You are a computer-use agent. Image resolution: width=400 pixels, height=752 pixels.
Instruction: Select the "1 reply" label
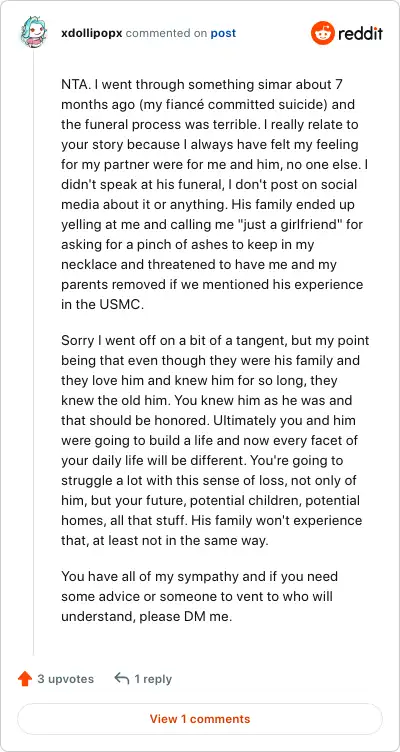[153, 679]
